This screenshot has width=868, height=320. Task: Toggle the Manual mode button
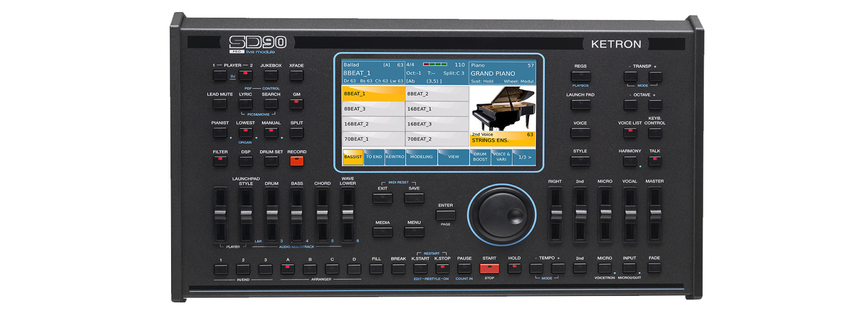click(271, 132)
